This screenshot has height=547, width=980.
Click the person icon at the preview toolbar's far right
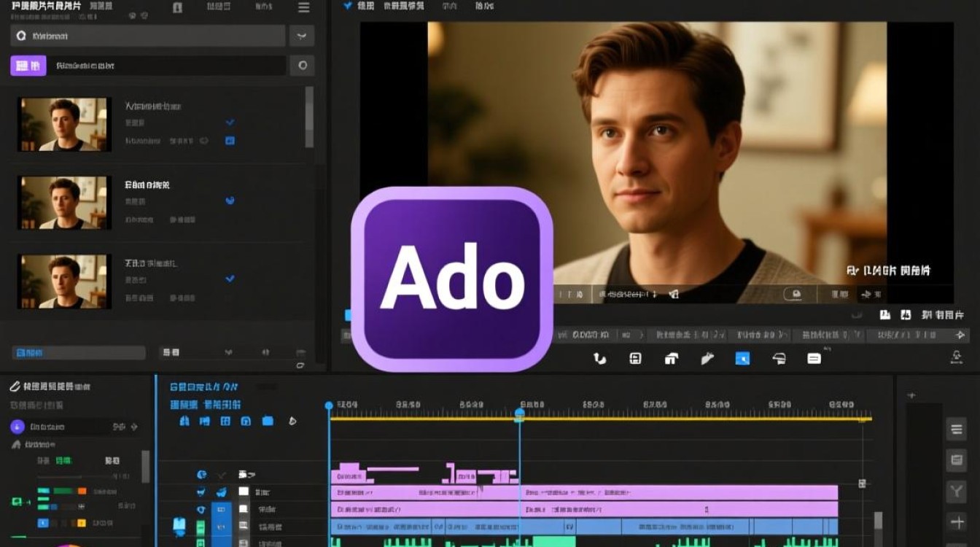957,357
